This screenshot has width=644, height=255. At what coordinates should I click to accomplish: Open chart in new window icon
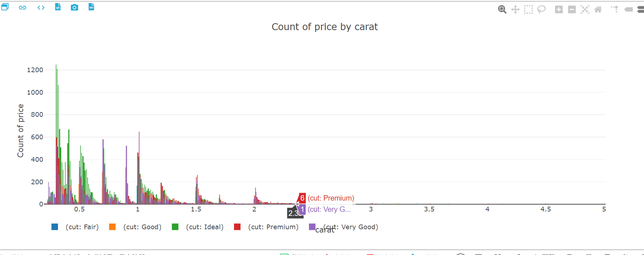[x=5, y=7]
